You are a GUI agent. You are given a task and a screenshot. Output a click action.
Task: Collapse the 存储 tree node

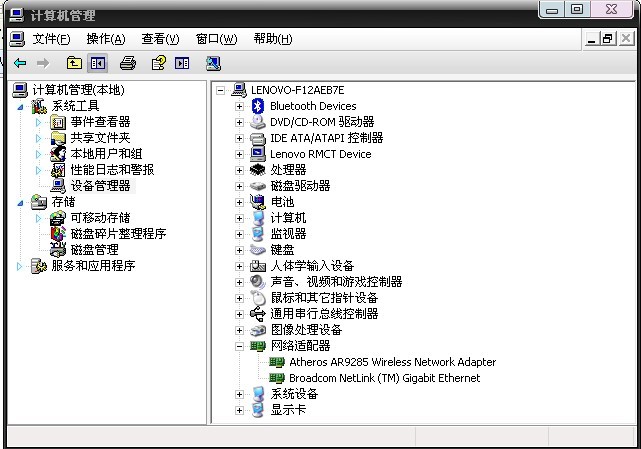[20, 203]
